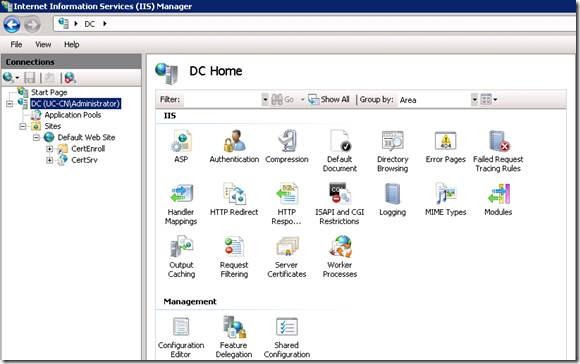Open Directory Browsing feature
Viewport: 580px width, 364px height.
392,151
